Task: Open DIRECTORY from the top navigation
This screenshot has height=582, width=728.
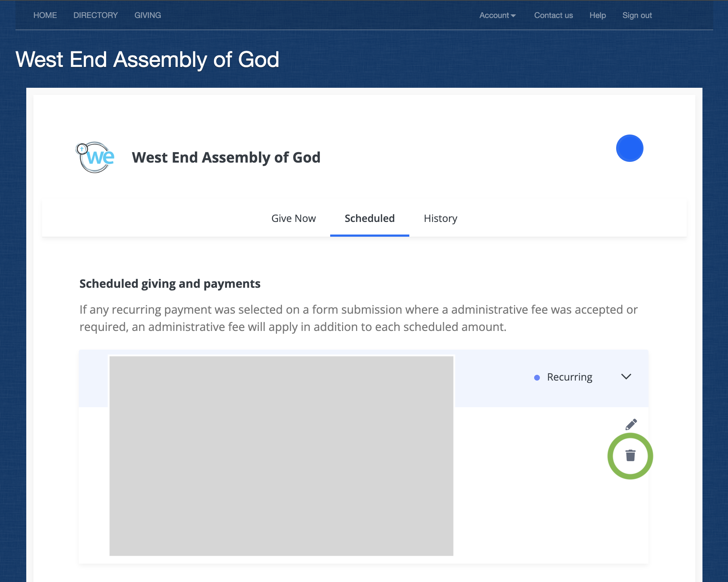Action: [x=96, y=15]
